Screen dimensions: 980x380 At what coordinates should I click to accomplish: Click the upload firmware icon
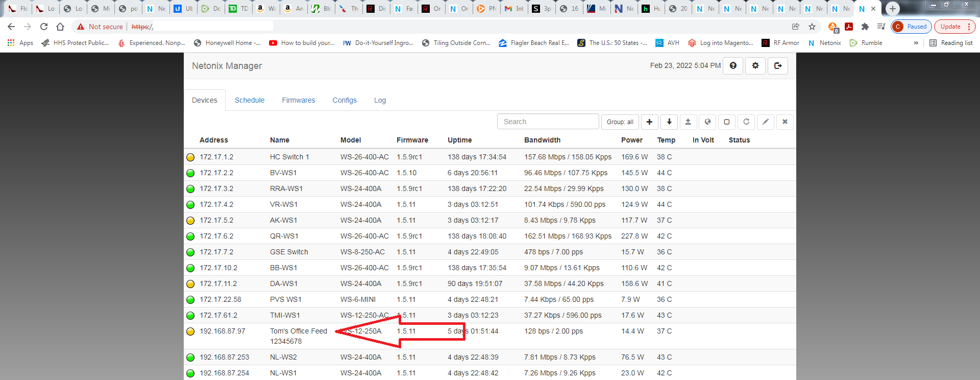[x=688, y=122]
